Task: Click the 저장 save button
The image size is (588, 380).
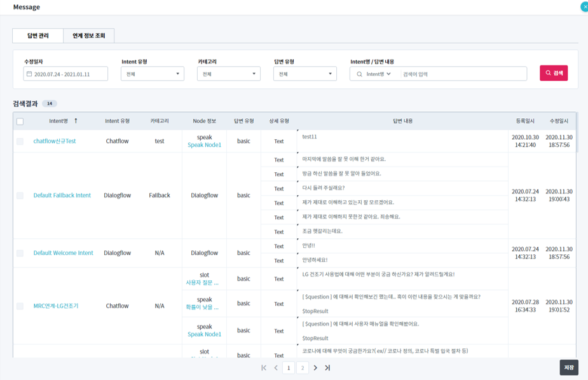Action: [569, 367]
